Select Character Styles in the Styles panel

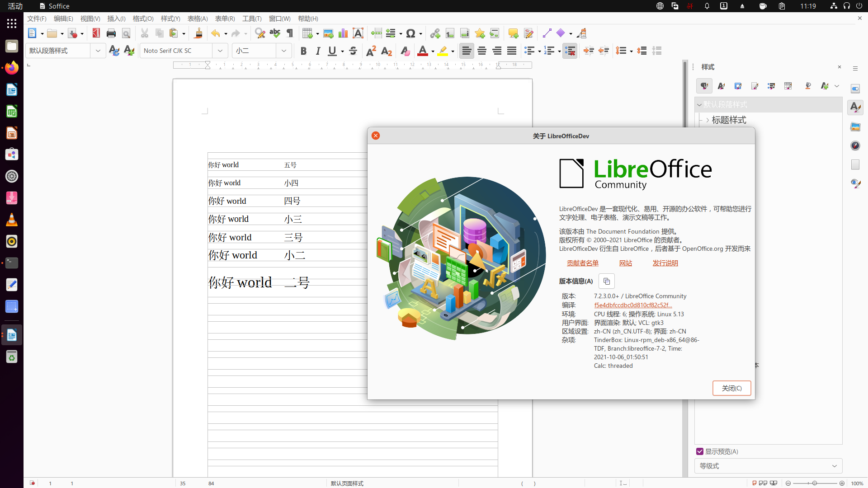click(721, 86)
